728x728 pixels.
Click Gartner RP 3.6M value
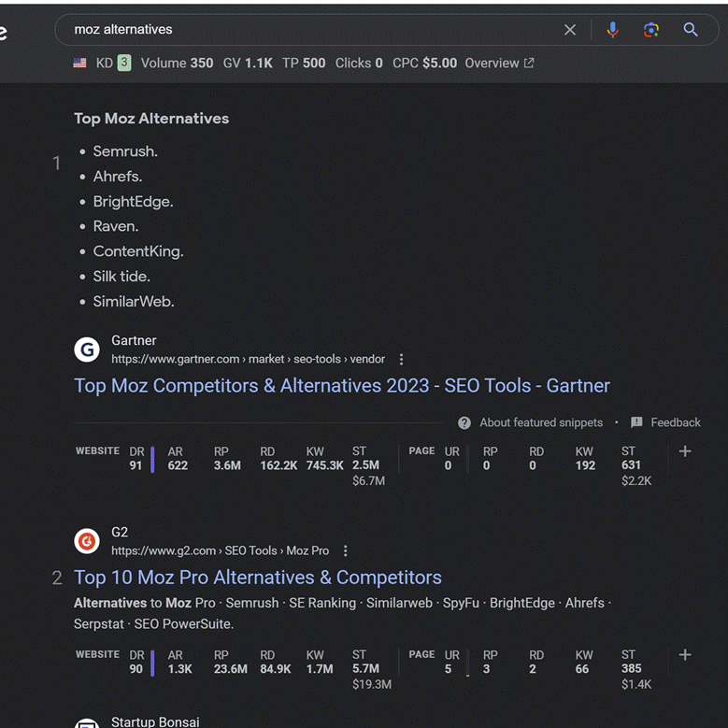[227, 465]
